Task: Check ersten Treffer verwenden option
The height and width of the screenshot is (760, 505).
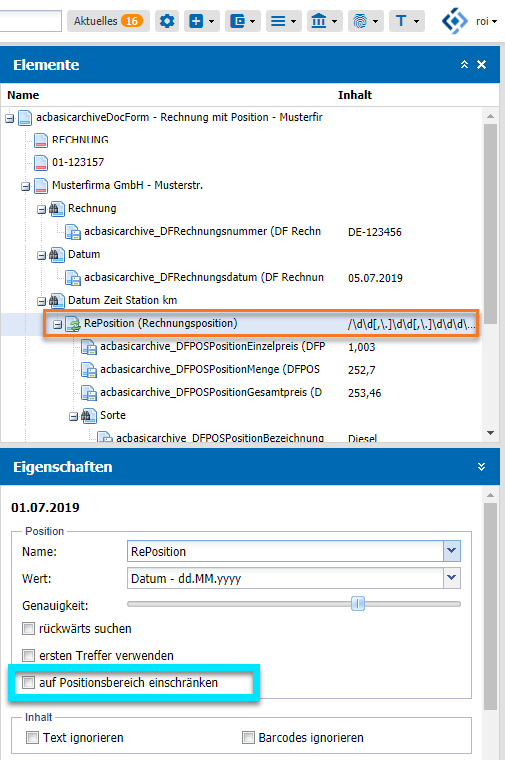Action: [x=29, y=656]
